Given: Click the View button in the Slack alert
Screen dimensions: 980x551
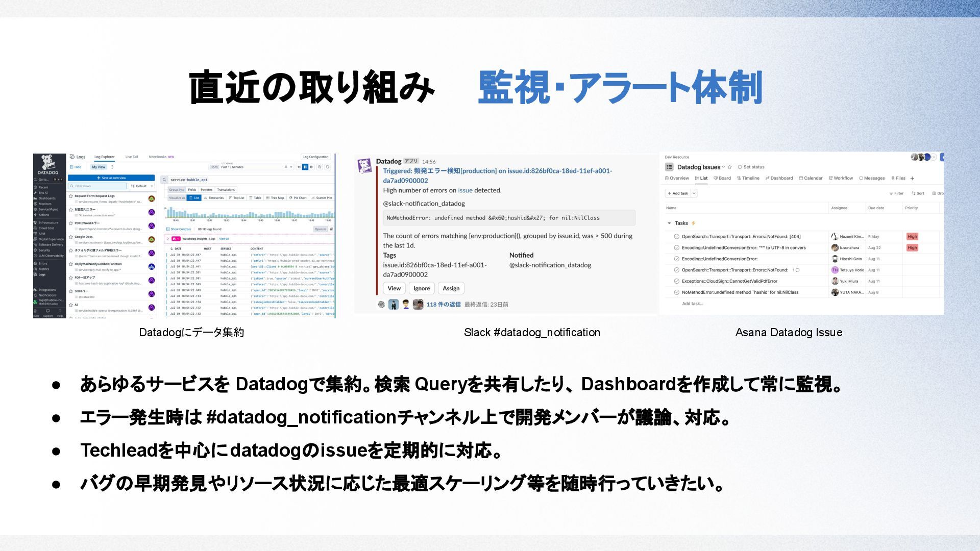Looking at the screenshot, I should click(x=394, y=288).
